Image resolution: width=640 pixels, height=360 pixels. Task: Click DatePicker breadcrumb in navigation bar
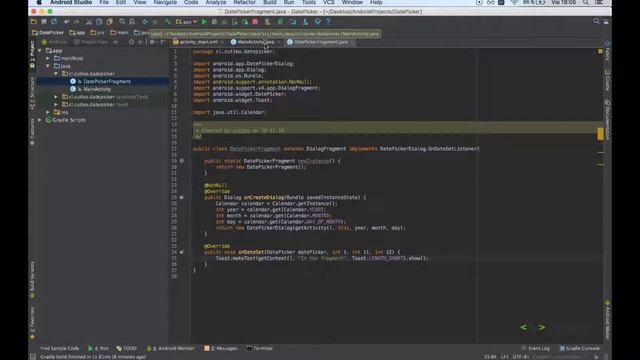pos(48,33)
